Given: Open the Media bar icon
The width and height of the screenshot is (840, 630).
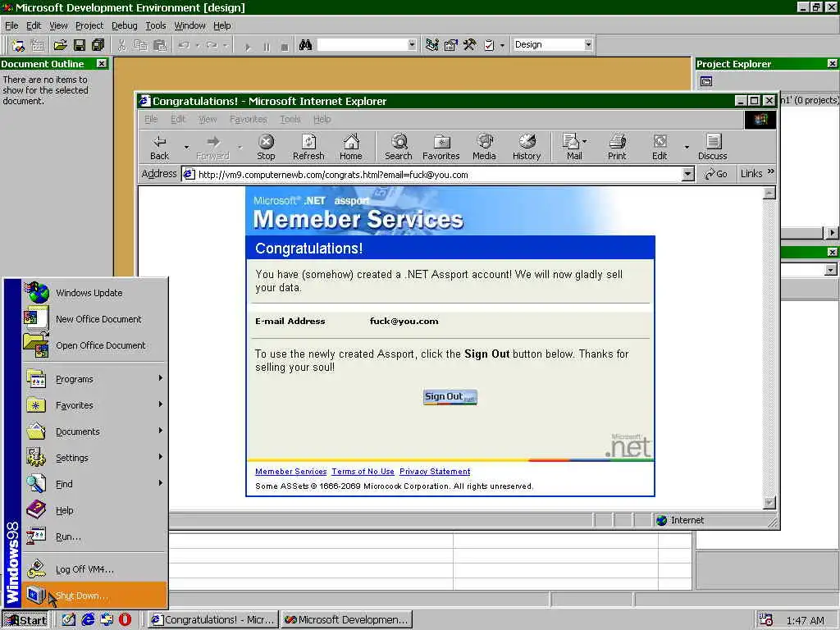Looking at the screenshot, I should click(x=484, y=147).
